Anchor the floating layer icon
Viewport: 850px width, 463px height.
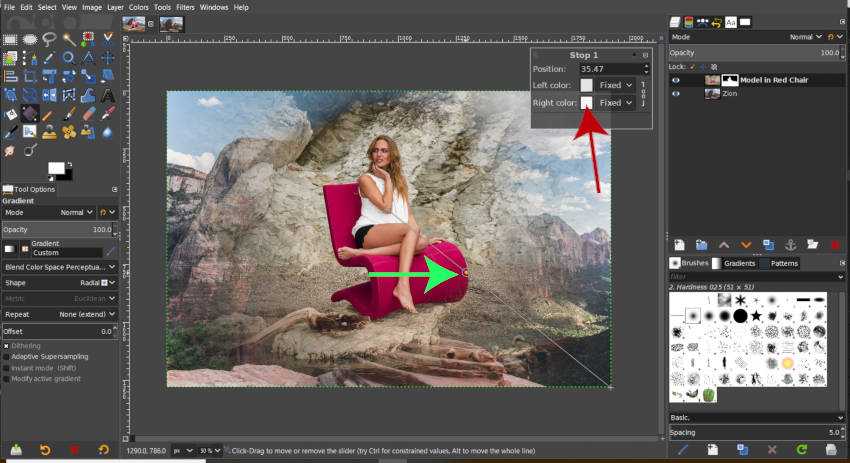[790, 244]
